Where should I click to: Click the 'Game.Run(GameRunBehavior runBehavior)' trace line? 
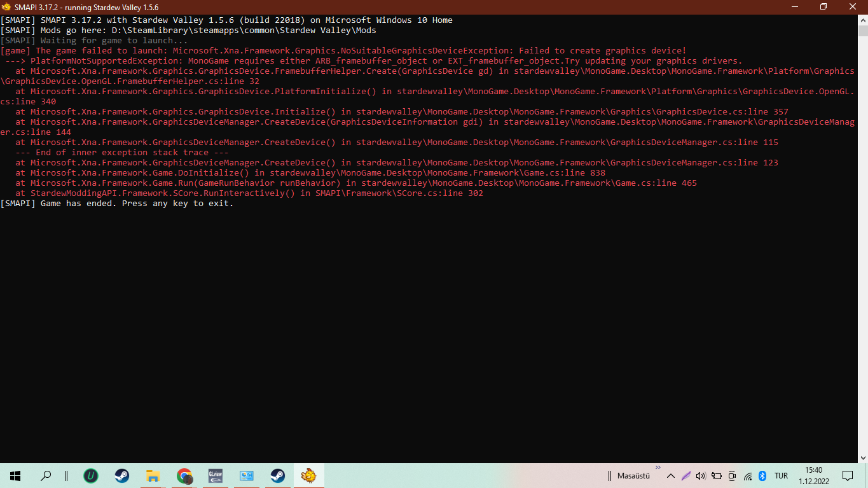pyautogui.click(x=356, y=183)
